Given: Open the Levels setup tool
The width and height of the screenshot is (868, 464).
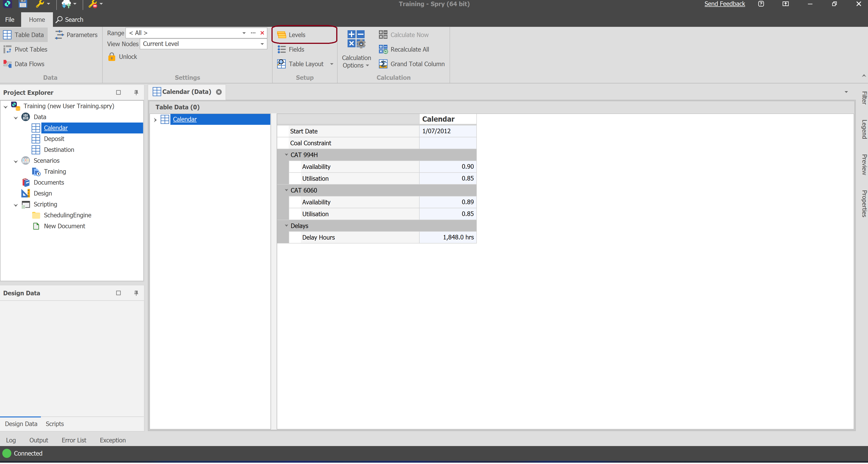Looking at the screenshot, I should click(x=296, y=35).
